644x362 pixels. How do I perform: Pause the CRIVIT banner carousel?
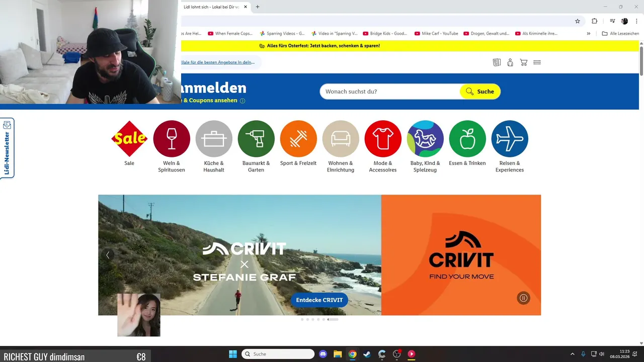523,298
